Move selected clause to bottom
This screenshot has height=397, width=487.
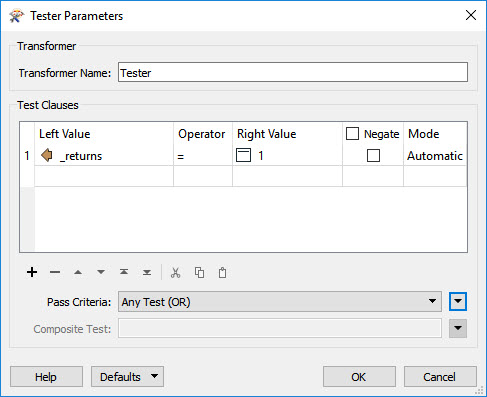coord(147,272)
